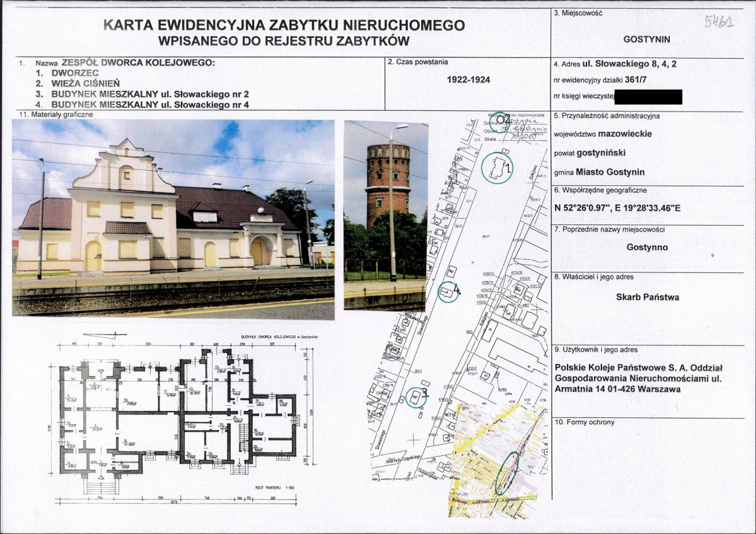The image size is (756, 534).
Task: Click 'BUDYNEK MIESZKALNY ul. Słowackiego nr 2'
Action: tap(150, 94)
